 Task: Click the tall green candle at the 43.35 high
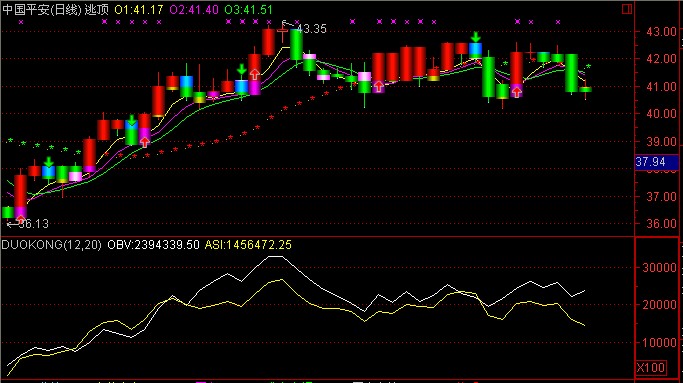pyautogui.click(x=296, y=44)
